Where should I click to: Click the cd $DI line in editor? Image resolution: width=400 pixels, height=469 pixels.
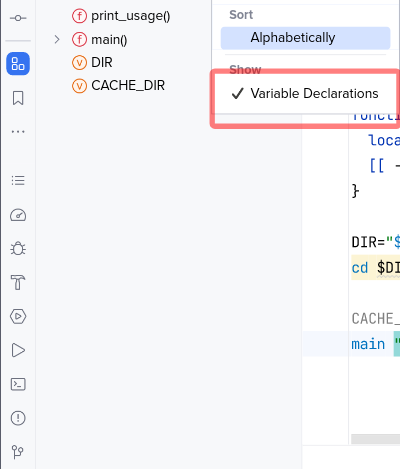point(375,268)
